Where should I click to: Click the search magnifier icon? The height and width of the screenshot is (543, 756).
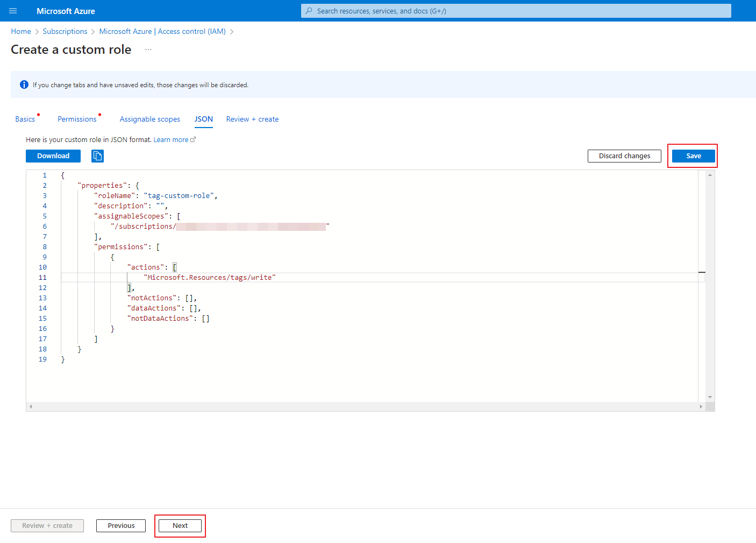(309, 11)
